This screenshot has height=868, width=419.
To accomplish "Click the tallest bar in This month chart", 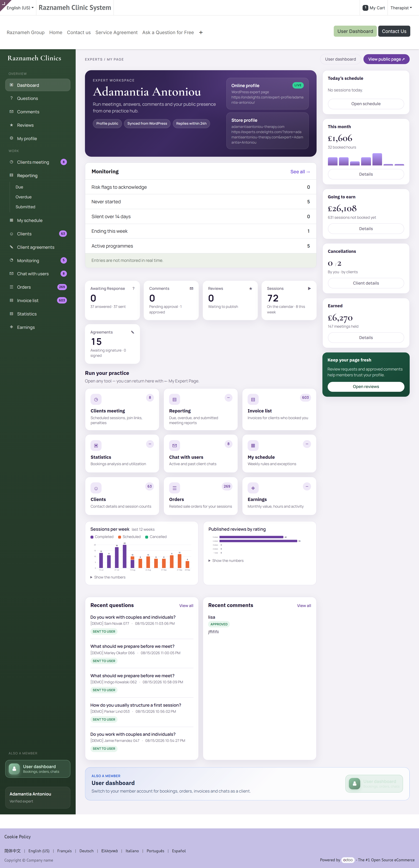I will pyautogui.click(x=377, y=159).
